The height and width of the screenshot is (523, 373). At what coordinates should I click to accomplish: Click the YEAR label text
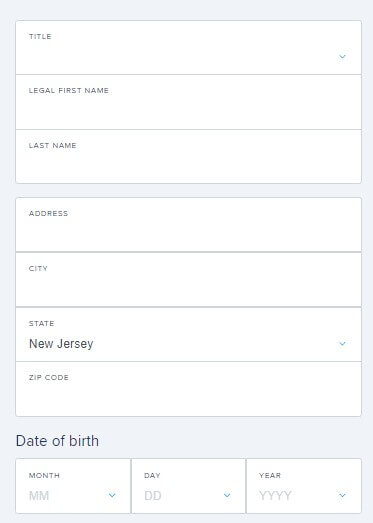coord(270,475)
